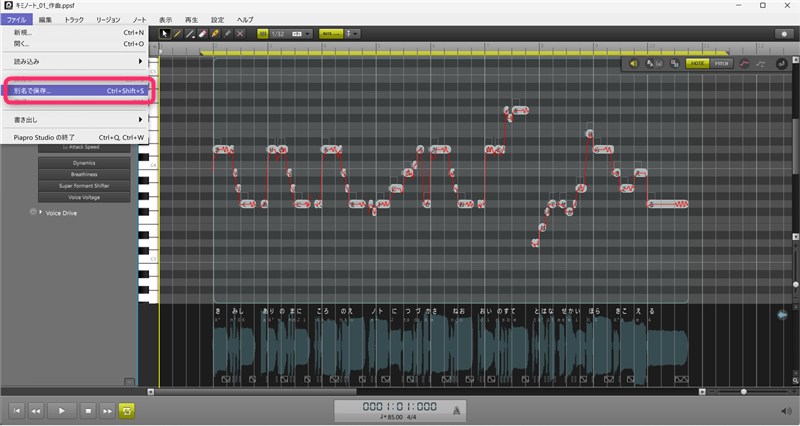This screenshot has width=800, height=426.
Task: Select the eraser tool
Action: (x=202, y=34)
